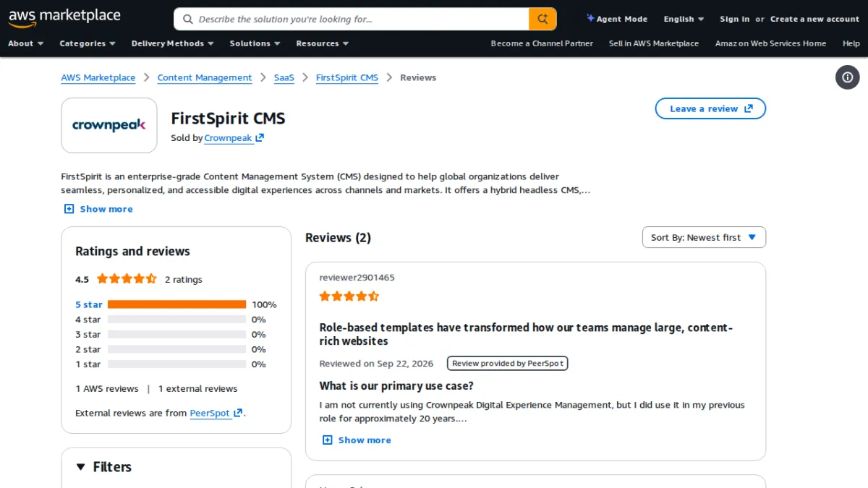Click the Reviews (2) heading

tap(338, 237)
